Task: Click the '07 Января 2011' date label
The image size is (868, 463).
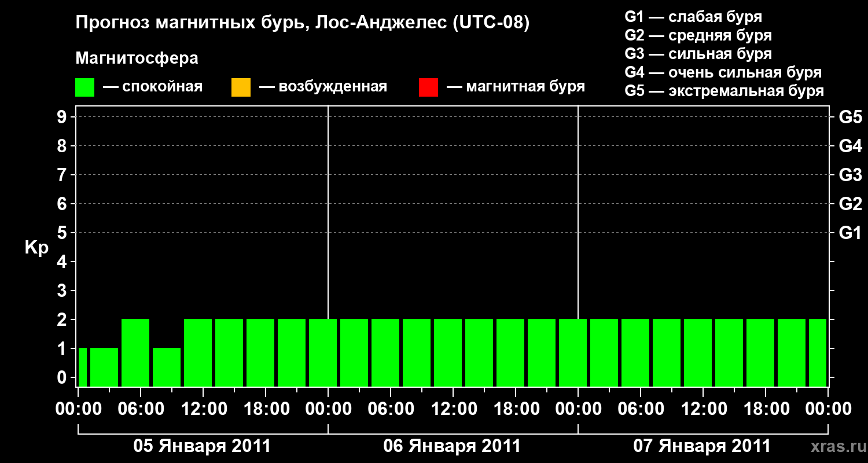Action: click(x=703, y=446)
